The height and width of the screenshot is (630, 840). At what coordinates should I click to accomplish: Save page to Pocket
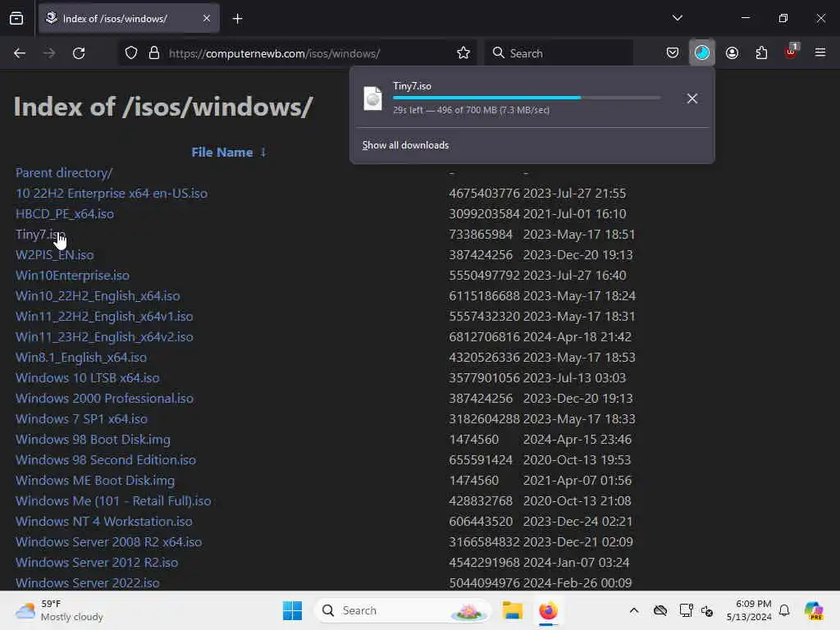pos(673,53)
